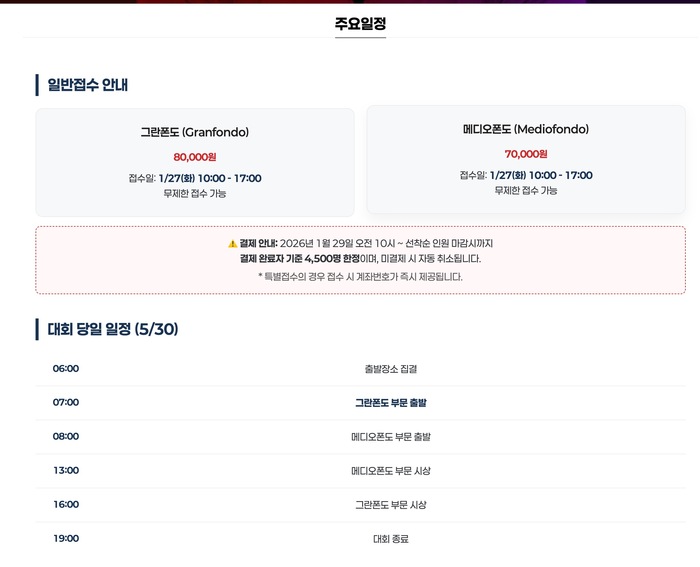700x567 pixels.
Task: Click the warning triangle icon beside 결제 안내
Action: tap(233, 244)
